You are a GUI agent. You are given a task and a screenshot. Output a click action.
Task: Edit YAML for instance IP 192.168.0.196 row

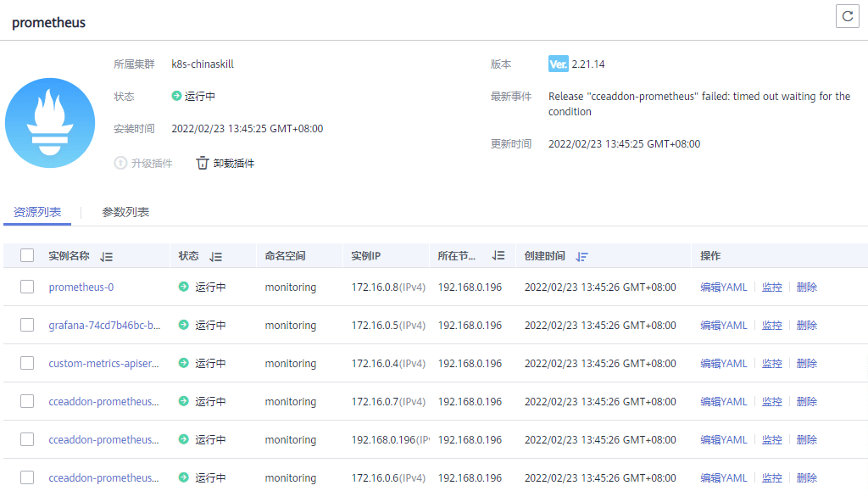point(724,440)
